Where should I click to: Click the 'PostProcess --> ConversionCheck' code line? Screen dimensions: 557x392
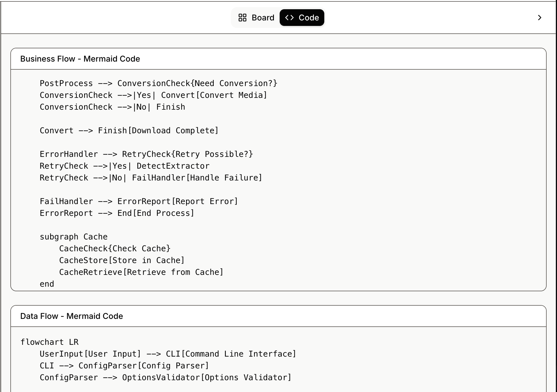(158, 83)
